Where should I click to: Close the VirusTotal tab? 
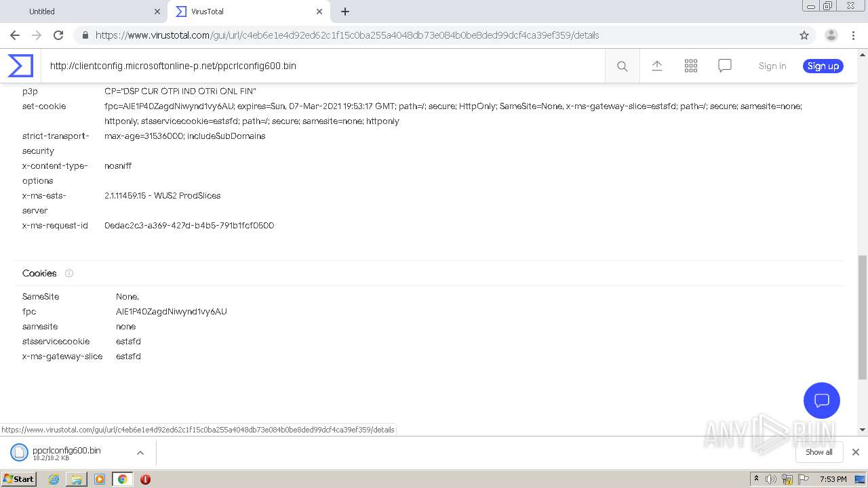click(319, 12)
